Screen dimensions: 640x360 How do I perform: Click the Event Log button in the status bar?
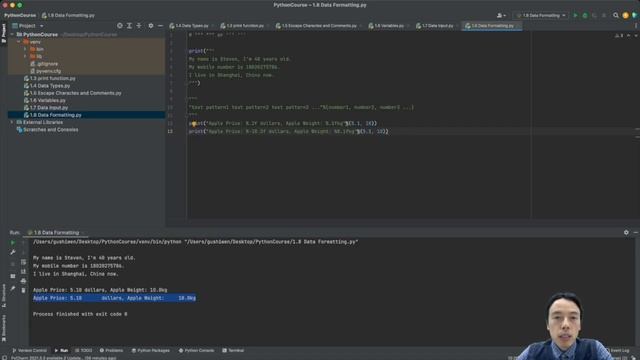[619, 351]
